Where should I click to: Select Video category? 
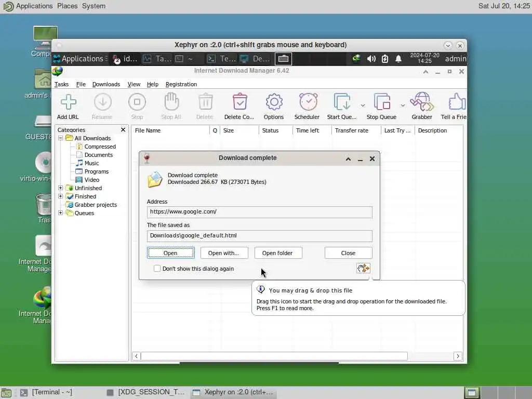92,179
